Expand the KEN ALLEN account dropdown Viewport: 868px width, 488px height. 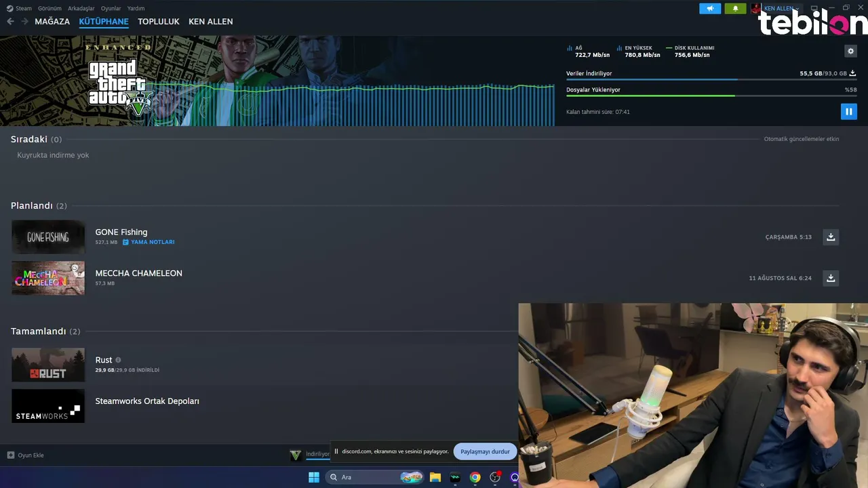pos(781,9)
